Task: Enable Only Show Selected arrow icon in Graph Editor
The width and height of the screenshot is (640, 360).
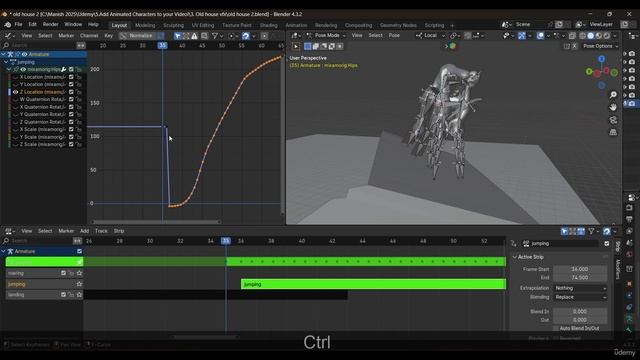Action: click(x=177, y=36)
